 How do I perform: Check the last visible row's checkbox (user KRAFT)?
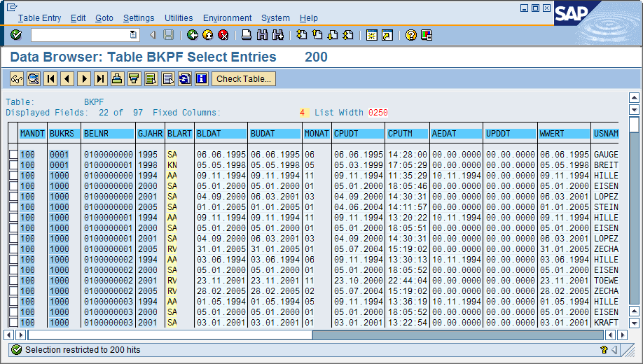click(x=13, y=323)
